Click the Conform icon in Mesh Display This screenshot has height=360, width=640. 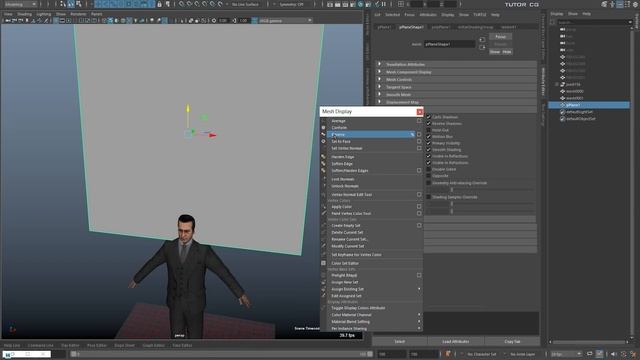[x=323, y=128]
